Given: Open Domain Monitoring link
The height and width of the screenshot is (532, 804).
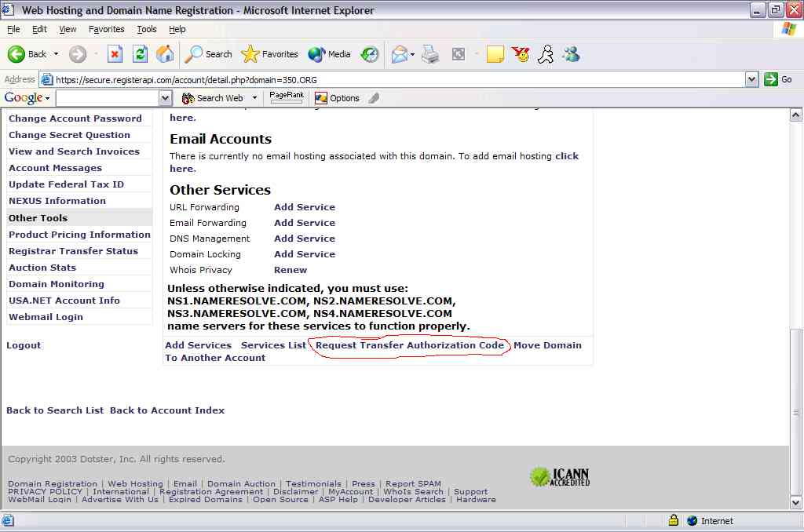Looking at the screenshot, I should (57, 284).
